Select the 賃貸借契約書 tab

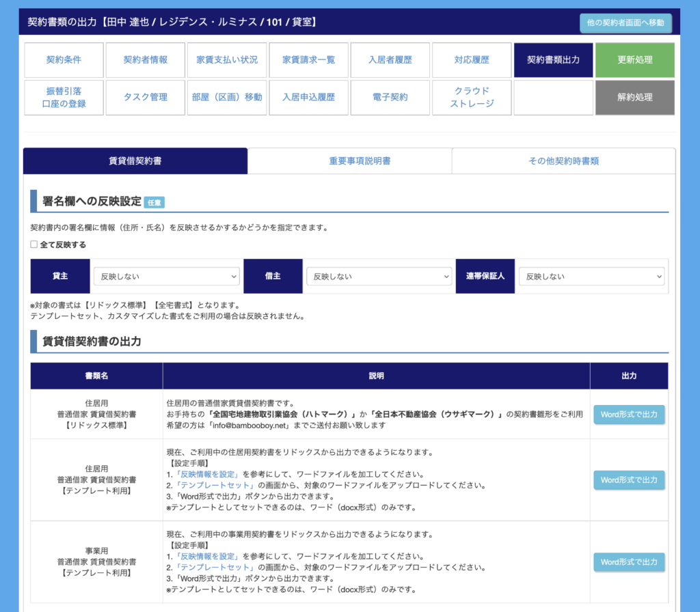point(135,161)
